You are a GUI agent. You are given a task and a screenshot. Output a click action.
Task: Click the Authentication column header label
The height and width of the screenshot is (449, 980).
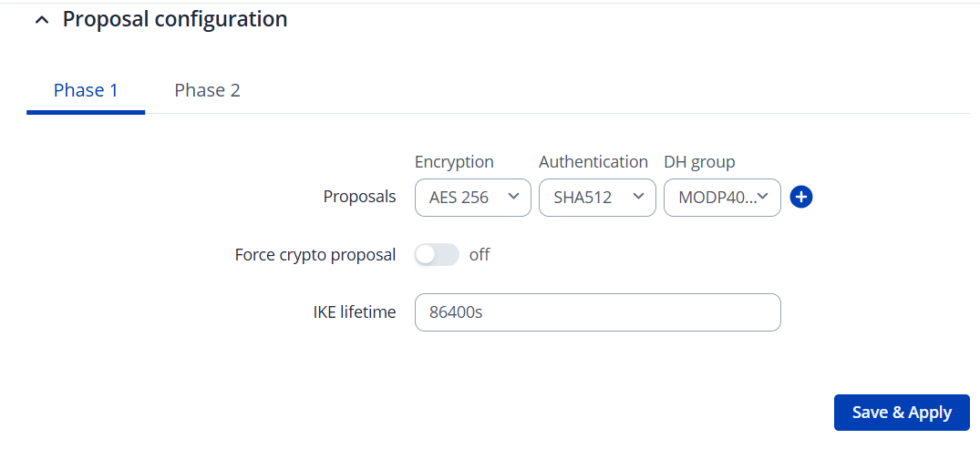click(593, 162)
